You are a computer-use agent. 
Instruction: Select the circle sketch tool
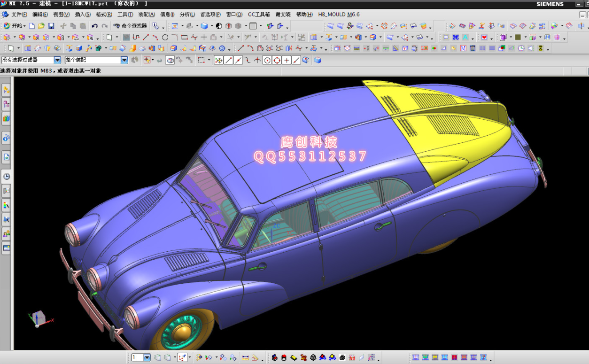[x=165, y=37]
